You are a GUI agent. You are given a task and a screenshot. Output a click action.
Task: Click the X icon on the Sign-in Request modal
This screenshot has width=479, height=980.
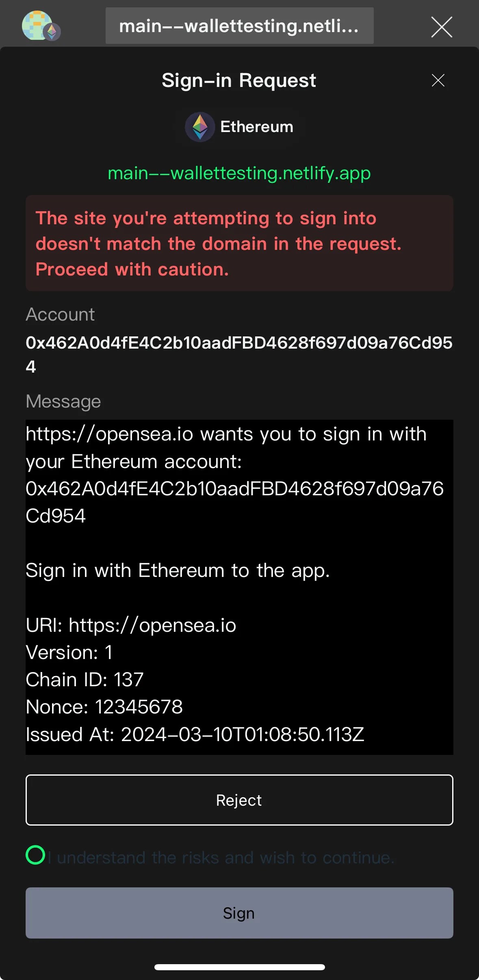(438, 80)
